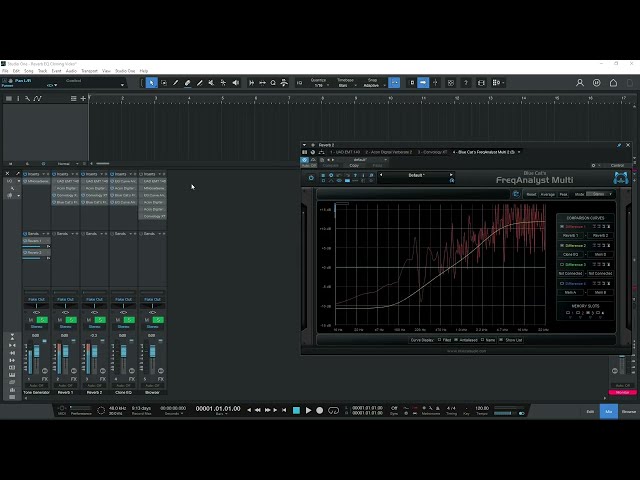
Task: Toggle the Show List checkbox
Action: [x=501, y=340]
